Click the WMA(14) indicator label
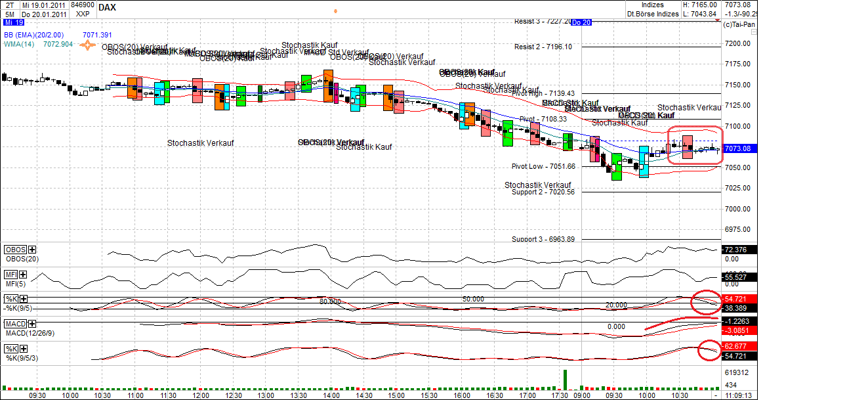Viewport: 868px width, 400px height. pos(20,45)
